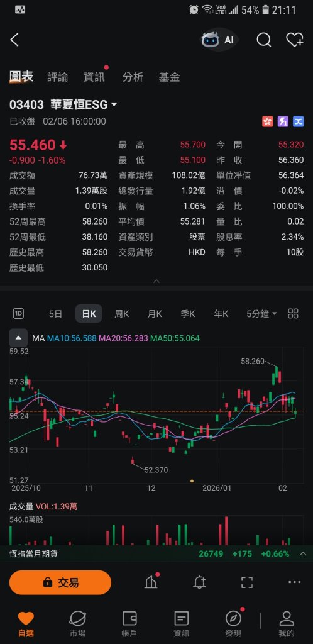
Task: Select the 季K chart period
Action: click(188, 314)
